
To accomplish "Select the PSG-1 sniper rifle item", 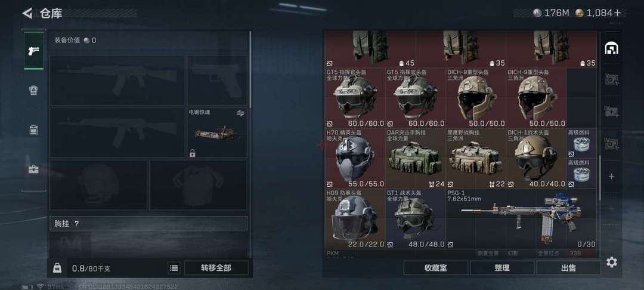I will click(x=521, y=219).
